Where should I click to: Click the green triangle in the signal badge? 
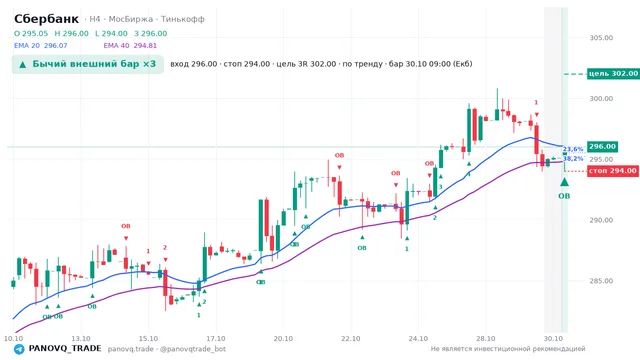23,64
